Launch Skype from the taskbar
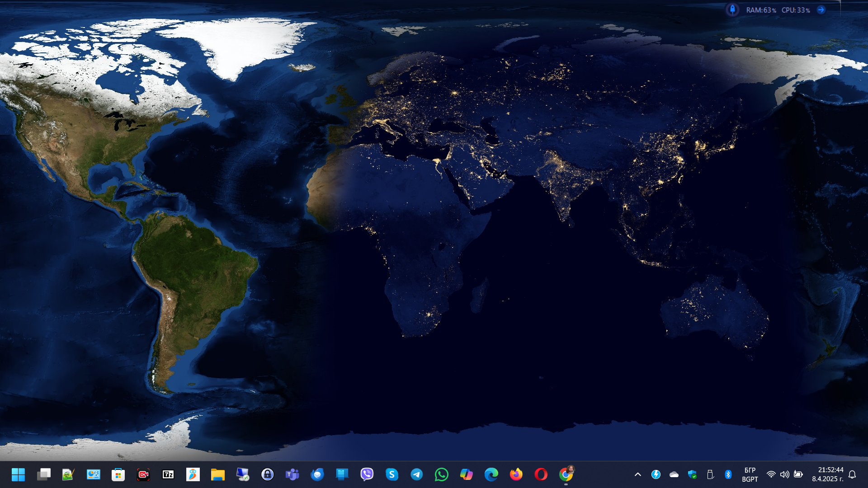The width and height of the screenshot is (868, 488). [x=392, y=474]
